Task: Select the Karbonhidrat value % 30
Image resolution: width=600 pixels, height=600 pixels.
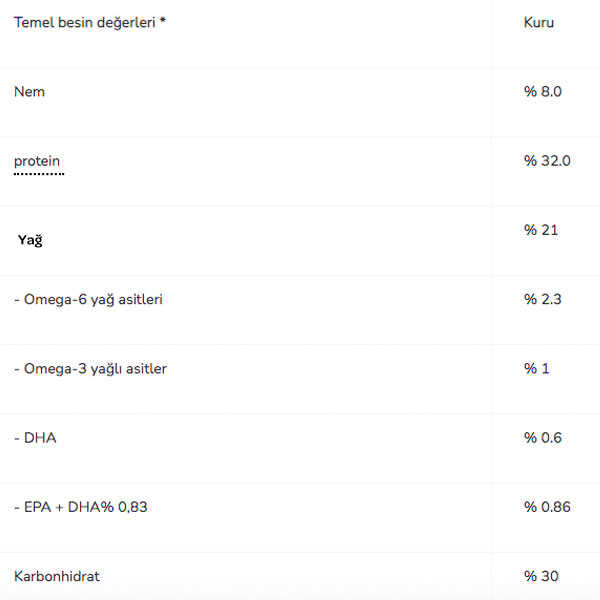Action: 541,577
